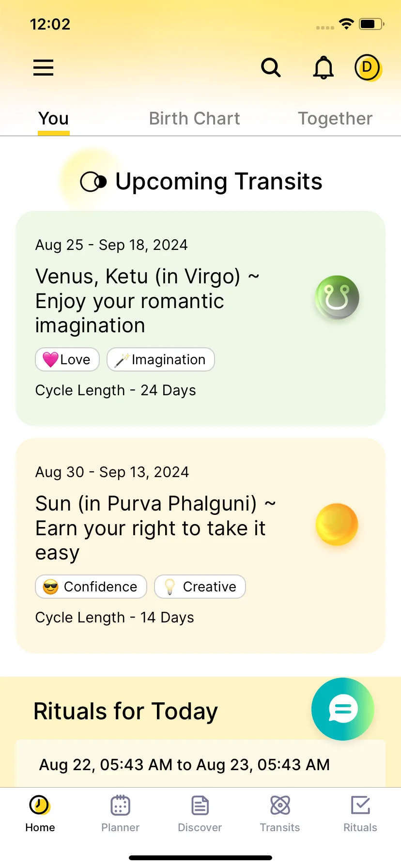401x868 pixels.
Task: Open Transits in bottom navigation
Action: click(x=280, y=814)
